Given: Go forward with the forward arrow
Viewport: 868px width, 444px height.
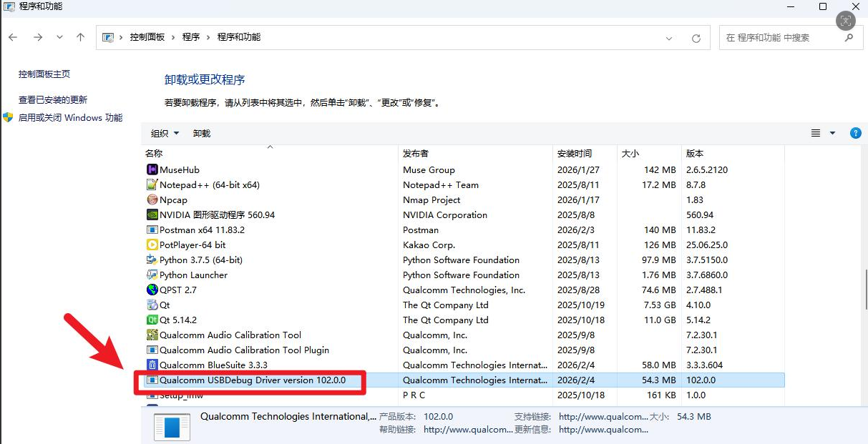Looking at the screenshot, I should [x=38, y=37].
